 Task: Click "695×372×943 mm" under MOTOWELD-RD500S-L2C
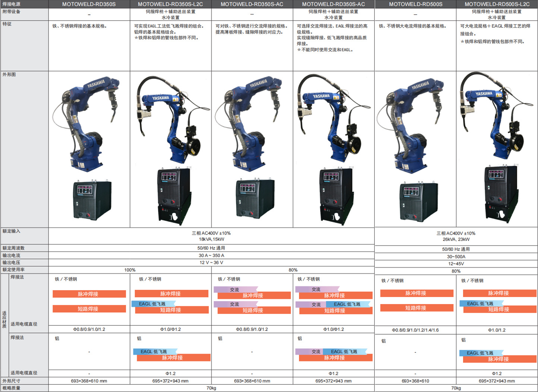pos(497,381)
